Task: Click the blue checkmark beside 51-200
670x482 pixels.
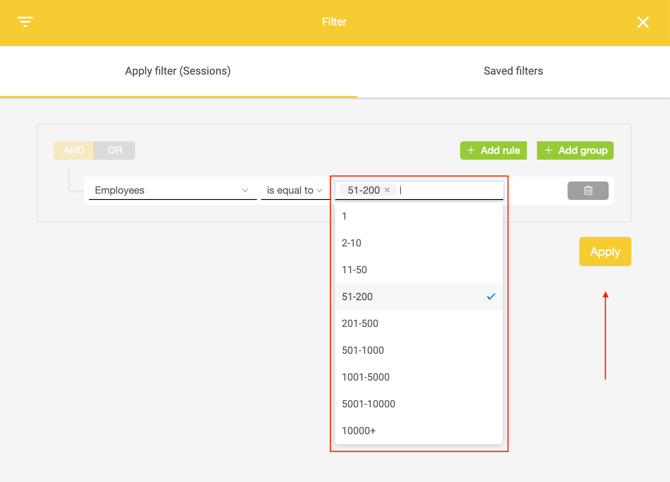Action: pyautogui.click(x=491, y=297)
